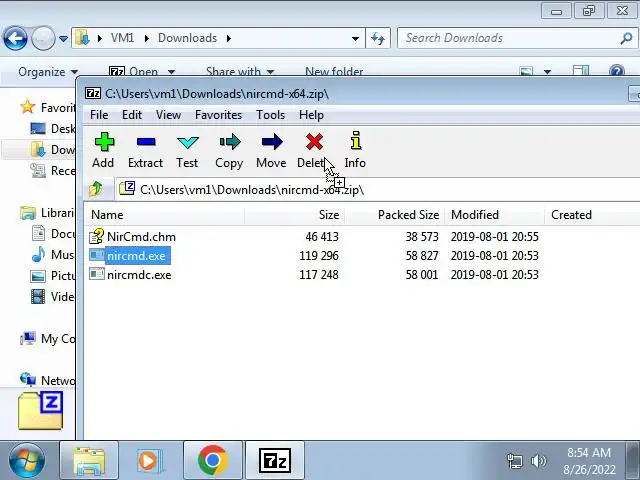Open the Help menu in 7-Zip
The height and width of the screenshot is (480, 640).
311,115
